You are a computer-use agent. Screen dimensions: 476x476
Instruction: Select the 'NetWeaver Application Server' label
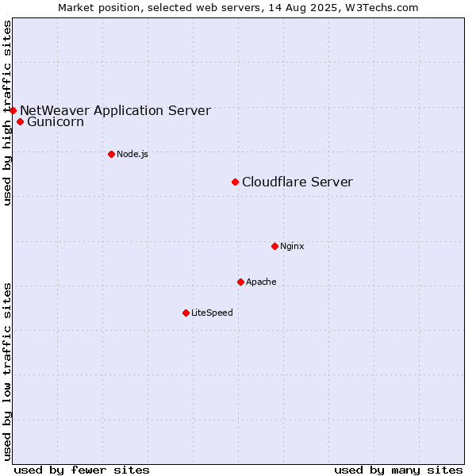(x=115, y=110)
